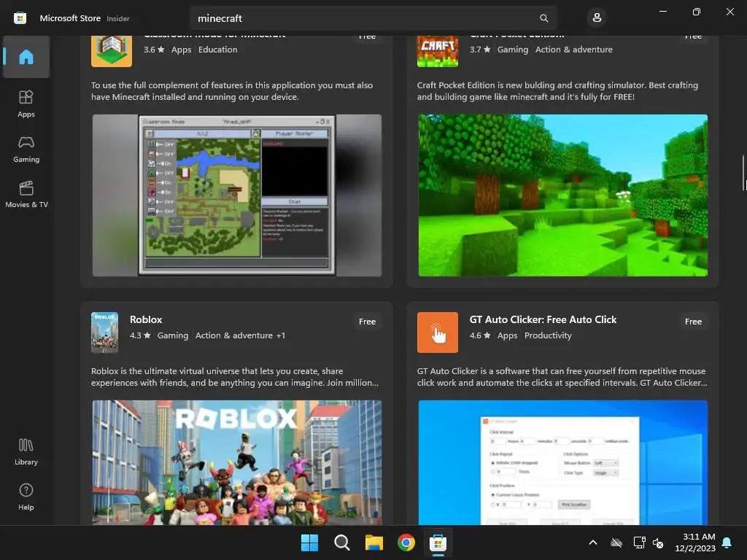Click in the search field containing 'minecraft'
Viewport: 747px width, 560px height.
373,18
